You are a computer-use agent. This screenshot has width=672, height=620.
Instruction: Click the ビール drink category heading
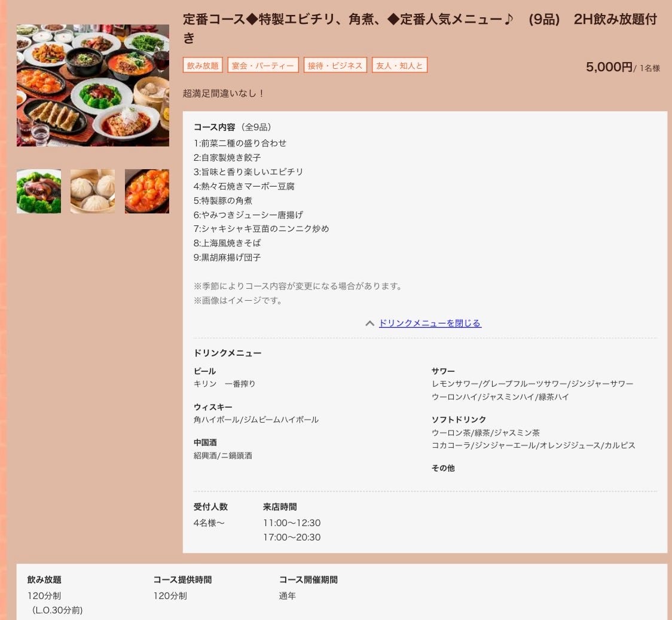204,371
